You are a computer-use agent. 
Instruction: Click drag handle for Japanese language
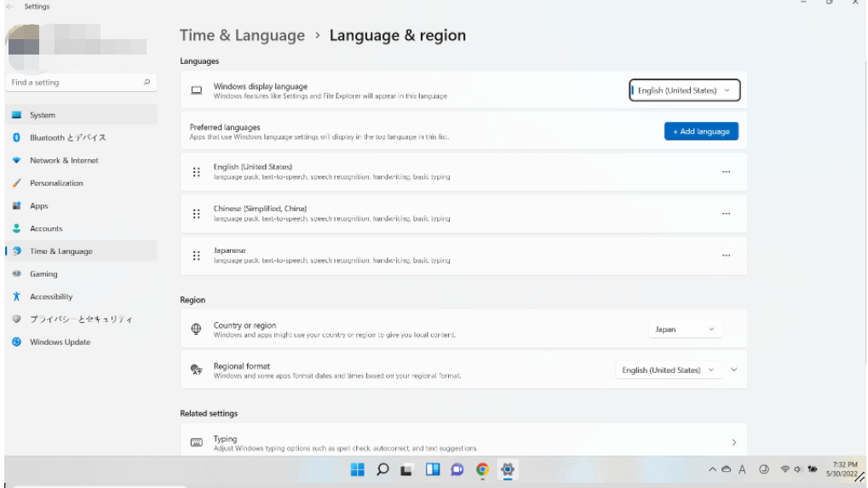197,255
